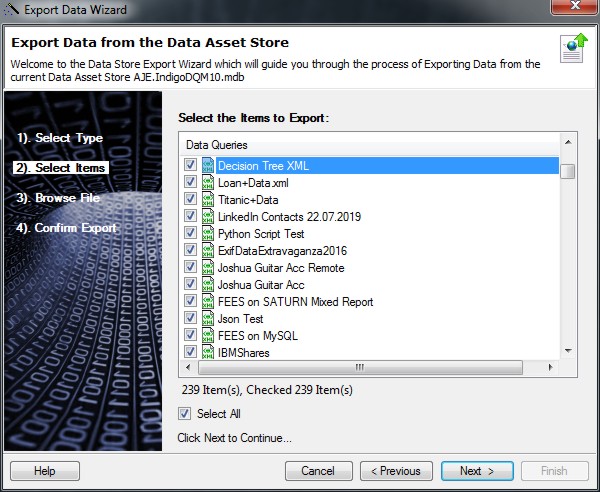This screenshot has height=492, width=600.
Task: Click the Decision Tree XML query icon
Action: point(208,165)
